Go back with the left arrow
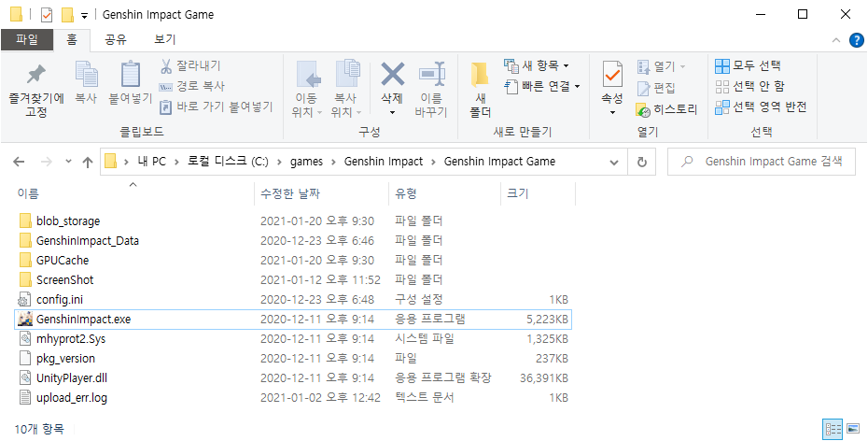 [x=19, y=162]
